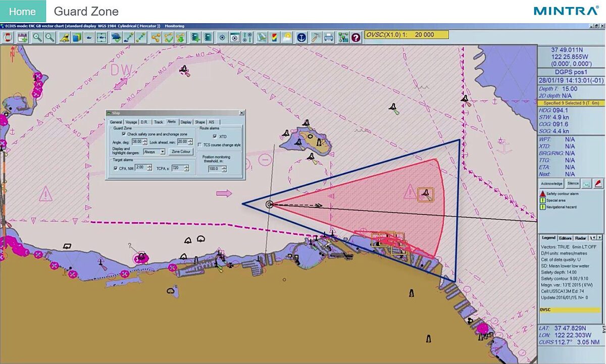Click the Acknowledge button
Viewport: 606px width, 364px height.
[x=551, y=184]
